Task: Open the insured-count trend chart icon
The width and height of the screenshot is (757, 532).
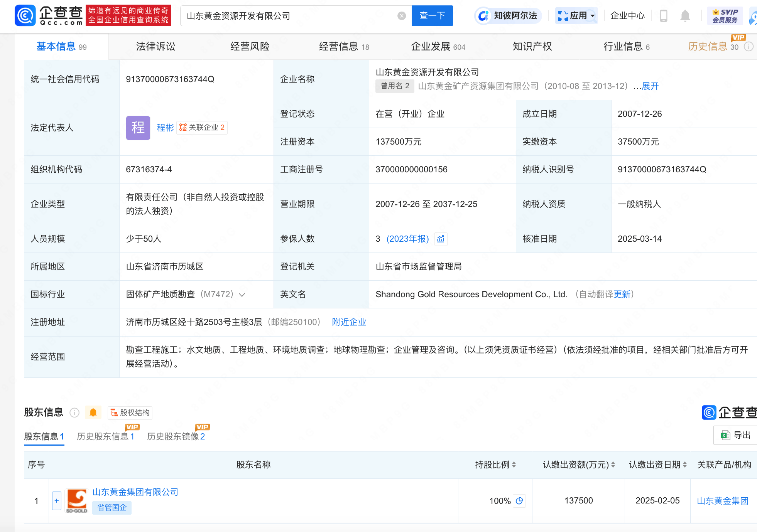Action: pyautogui.click(x=441, y=239)
